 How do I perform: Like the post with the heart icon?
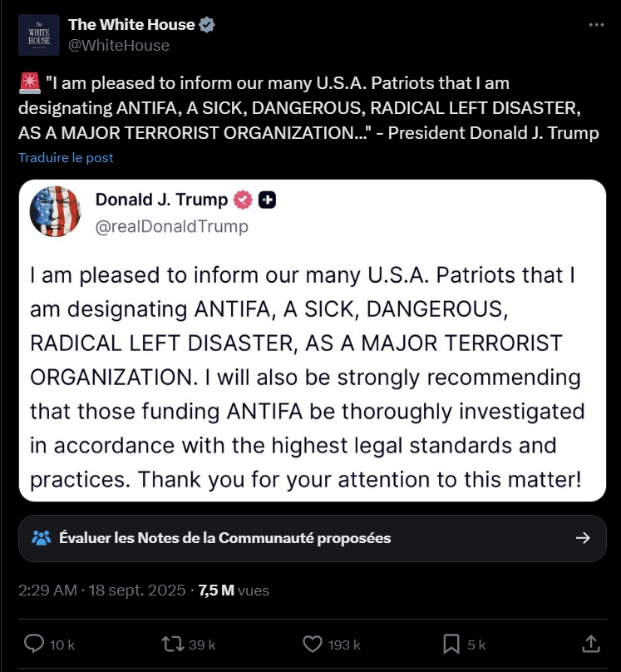click(x=312, y=644)
